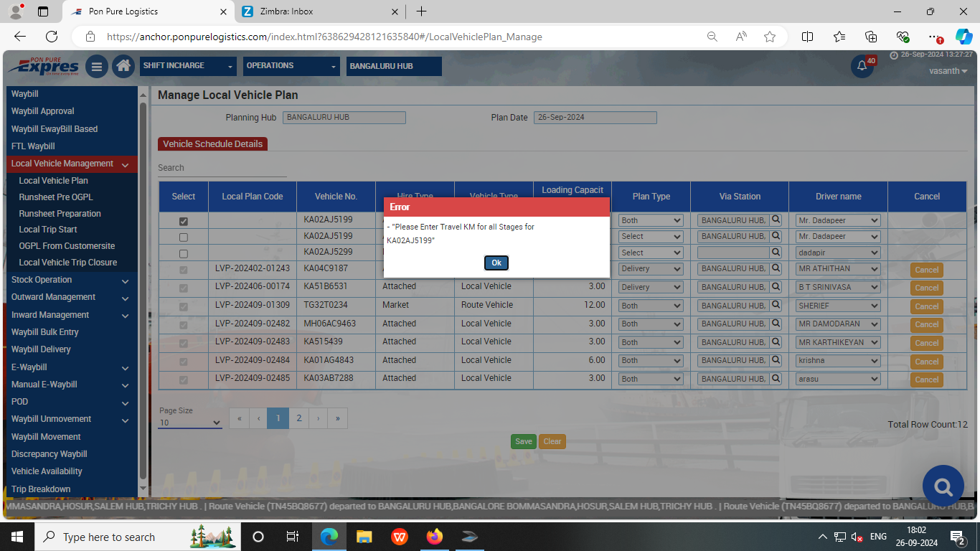980x551 pixels.
Task: Go to page 2 in pagination
Action: point(299,418)
